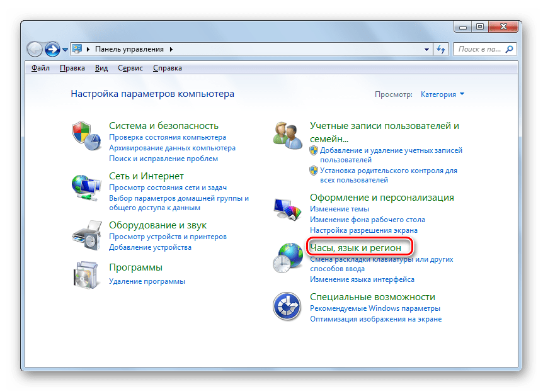This screenshot has height=392, width=543.
Task: Open Просмотр устройств и принтеров
Action: coord(168,237)
